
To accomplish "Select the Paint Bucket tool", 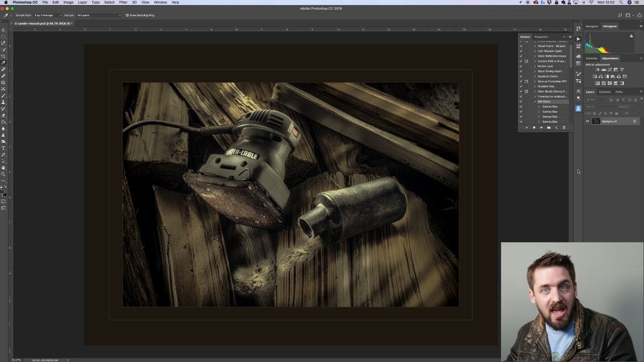I will tap(4, 122).
